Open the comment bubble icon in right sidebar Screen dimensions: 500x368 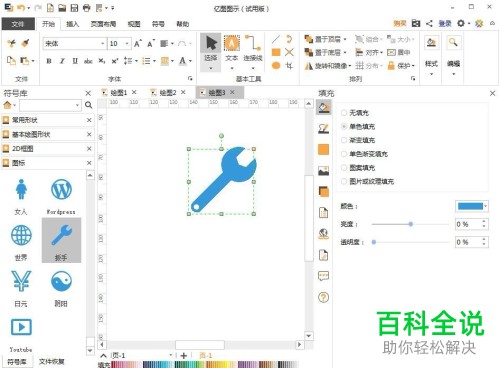pos(323,276)
